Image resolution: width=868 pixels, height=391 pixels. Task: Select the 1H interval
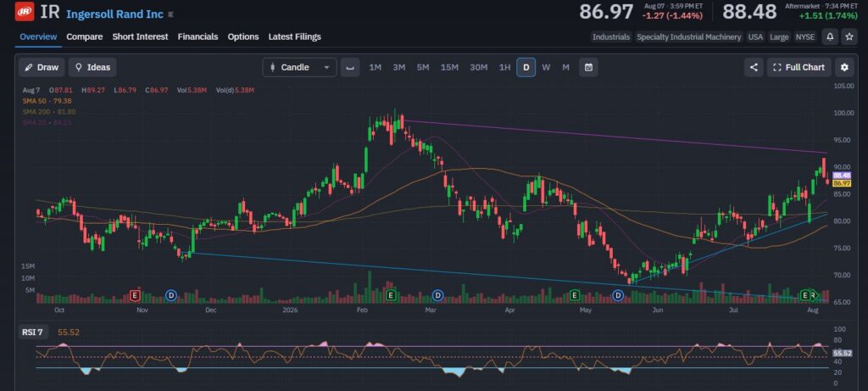504,67
